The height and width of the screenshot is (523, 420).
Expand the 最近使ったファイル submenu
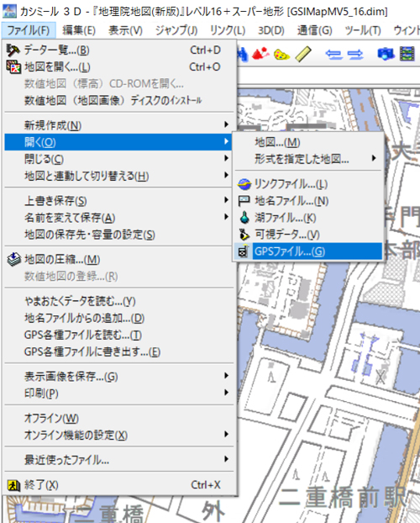coord(119,460)
